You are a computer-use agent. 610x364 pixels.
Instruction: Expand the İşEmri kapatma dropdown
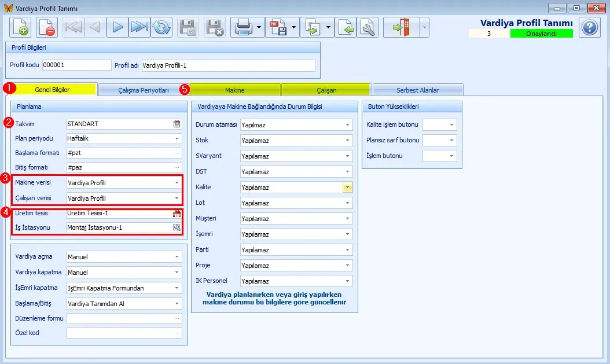point(177,288)
